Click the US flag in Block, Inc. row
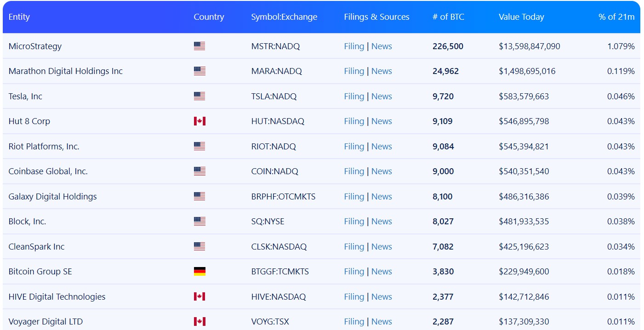Image resolution: width=644 pixels, height=330 pixels. (199, 222)
